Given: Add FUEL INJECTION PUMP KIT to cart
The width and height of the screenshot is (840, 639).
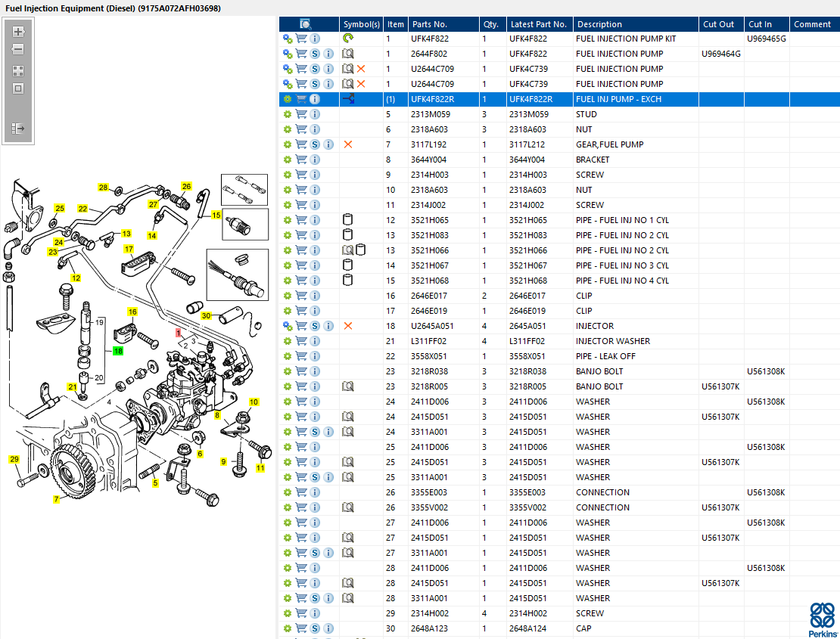Looking at the screenshot, I should click(302, 39).
